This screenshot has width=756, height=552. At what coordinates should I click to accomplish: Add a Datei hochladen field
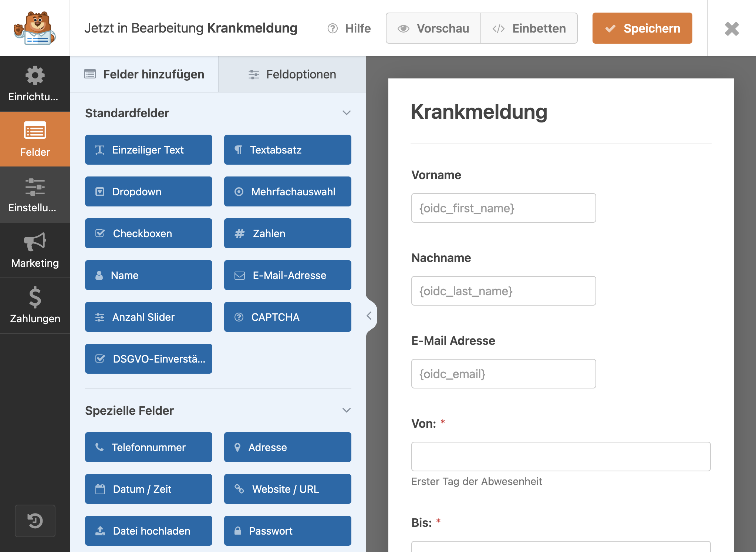click(149, 531)
